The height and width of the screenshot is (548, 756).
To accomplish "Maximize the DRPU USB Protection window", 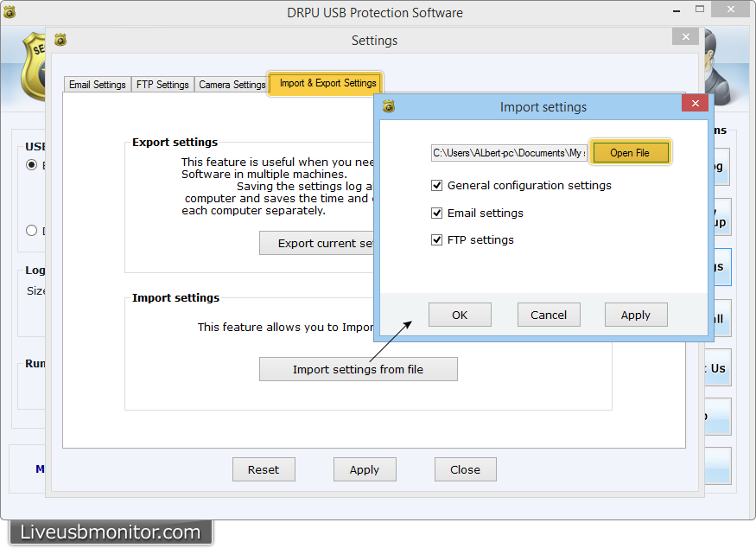I will tap(700, 10).
